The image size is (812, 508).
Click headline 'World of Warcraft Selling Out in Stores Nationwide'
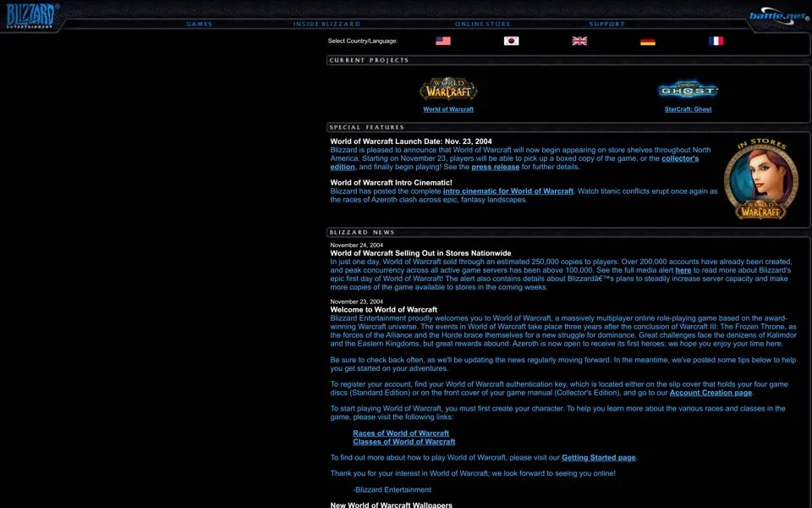click(x=420, y=253)
